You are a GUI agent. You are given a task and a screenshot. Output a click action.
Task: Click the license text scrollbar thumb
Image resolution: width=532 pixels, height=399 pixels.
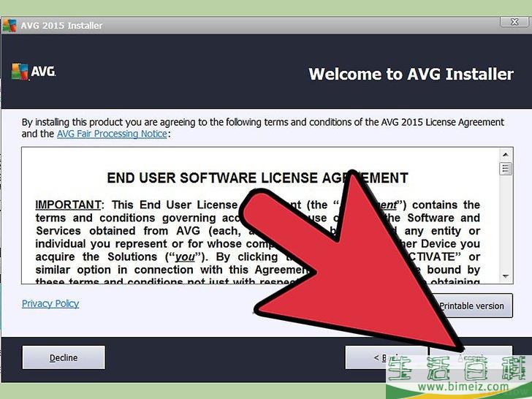coord(506,169)
